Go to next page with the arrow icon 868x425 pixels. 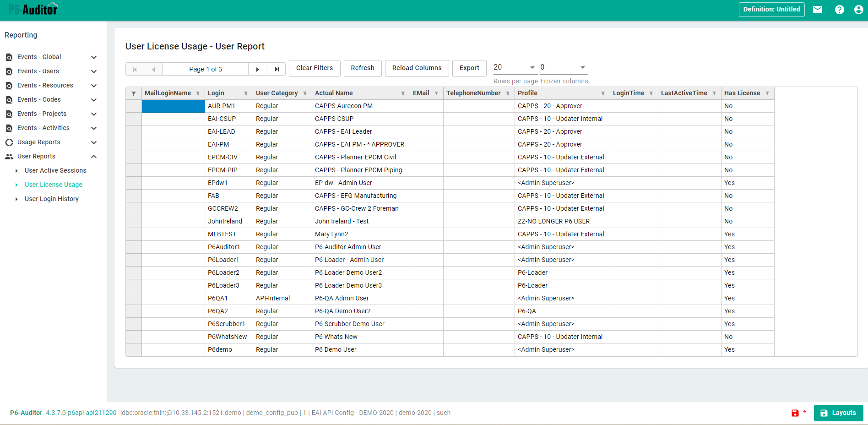click(258, 69)
